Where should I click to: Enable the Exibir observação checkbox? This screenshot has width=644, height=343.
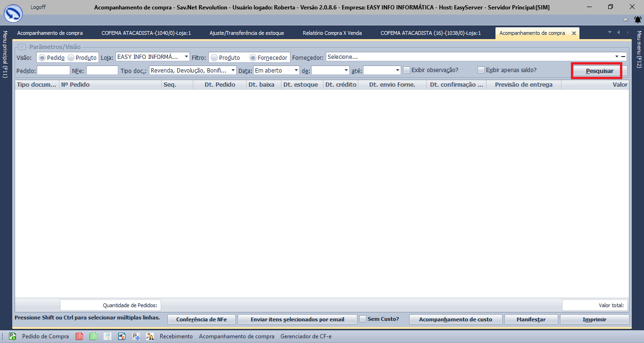(x=406, y=70)
